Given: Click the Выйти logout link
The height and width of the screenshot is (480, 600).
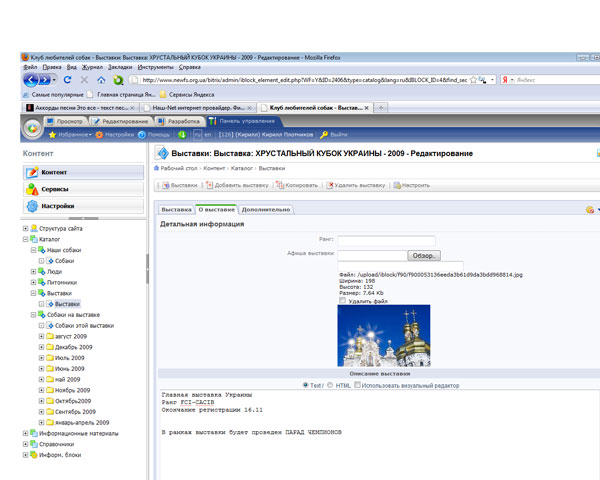Looking at the screenshot, I should 333,134.
